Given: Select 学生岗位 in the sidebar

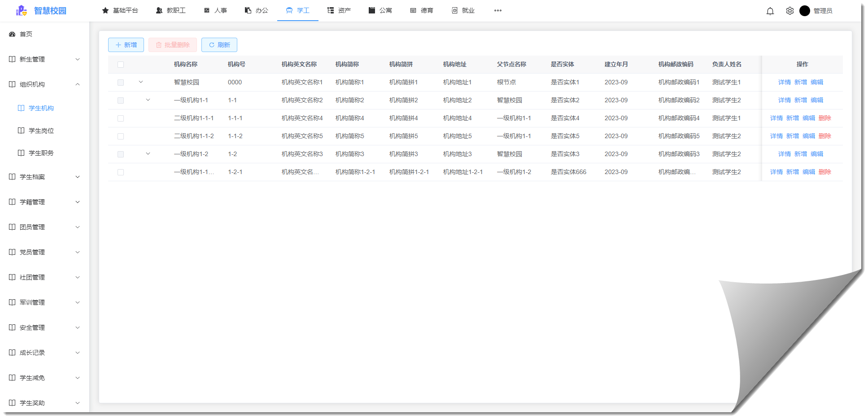Looking at the screenshot, I should (x=42, y=130).
